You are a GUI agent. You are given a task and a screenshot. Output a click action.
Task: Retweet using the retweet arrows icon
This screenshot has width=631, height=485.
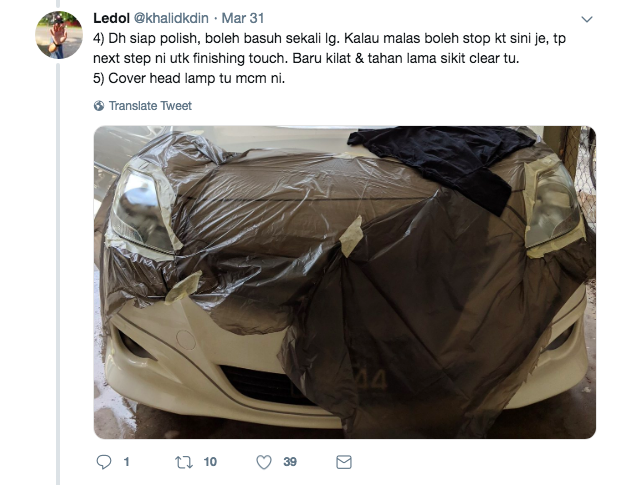pyautogui.click(x=184, y=462)
